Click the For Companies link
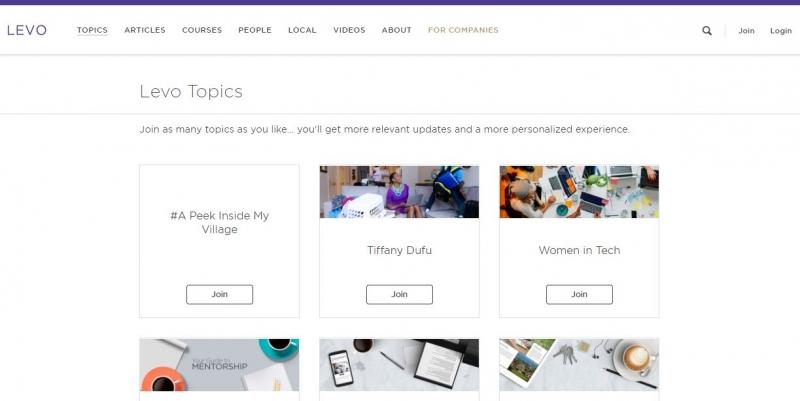This screenshot has width=800, height=401. [463, 30]
